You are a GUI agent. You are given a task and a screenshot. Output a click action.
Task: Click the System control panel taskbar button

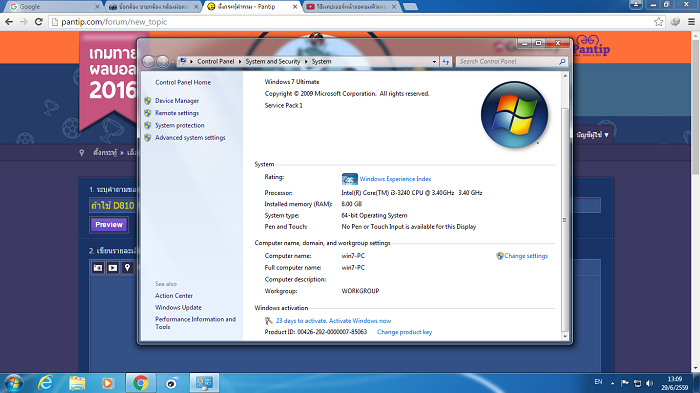pyautogui.click(x=205, y=383)
